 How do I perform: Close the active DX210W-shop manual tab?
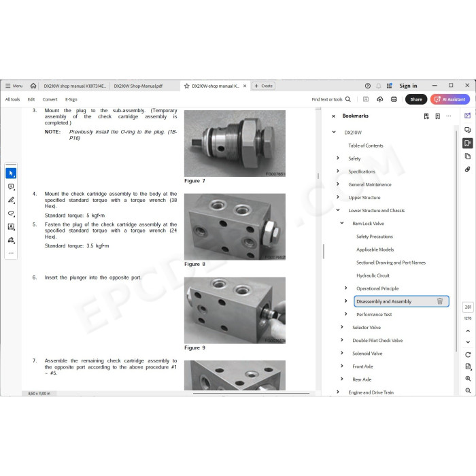point(245,86)
